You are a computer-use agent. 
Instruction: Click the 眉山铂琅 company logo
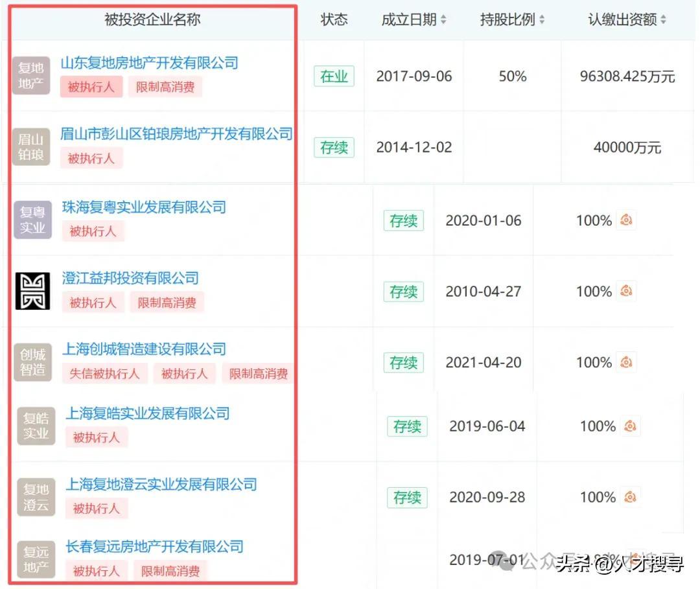tap(31, 147)
